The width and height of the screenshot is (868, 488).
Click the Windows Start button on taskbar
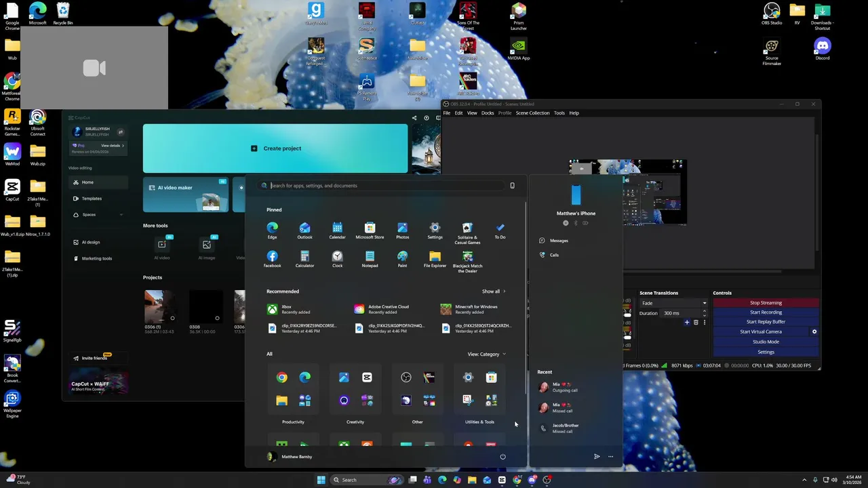point(321,480)
